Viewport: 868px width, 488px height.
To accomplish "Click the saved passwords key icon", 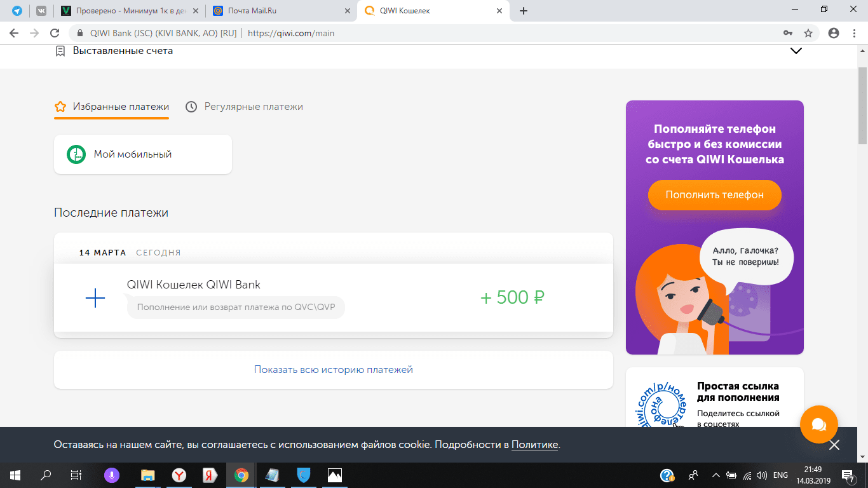I will pyautogui.click(x=788, y=33).
